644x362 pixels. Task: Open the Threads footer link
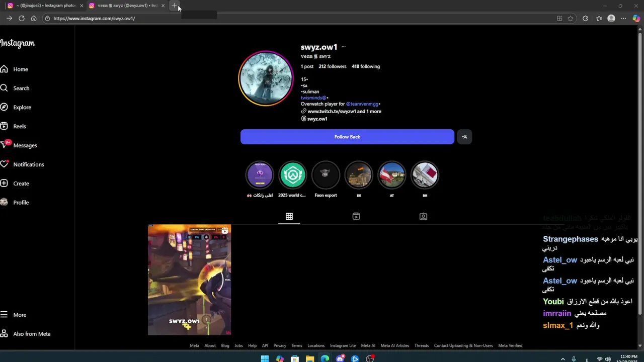point(422,346)
